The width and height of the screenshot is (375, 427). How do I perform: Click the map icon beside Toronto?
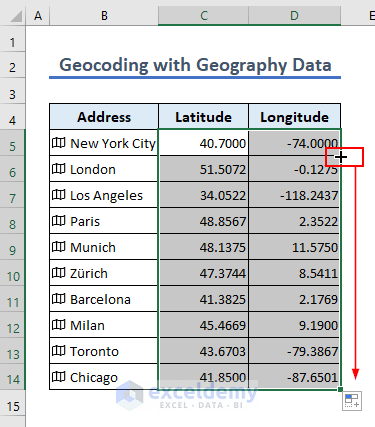(x=59, y=351)
